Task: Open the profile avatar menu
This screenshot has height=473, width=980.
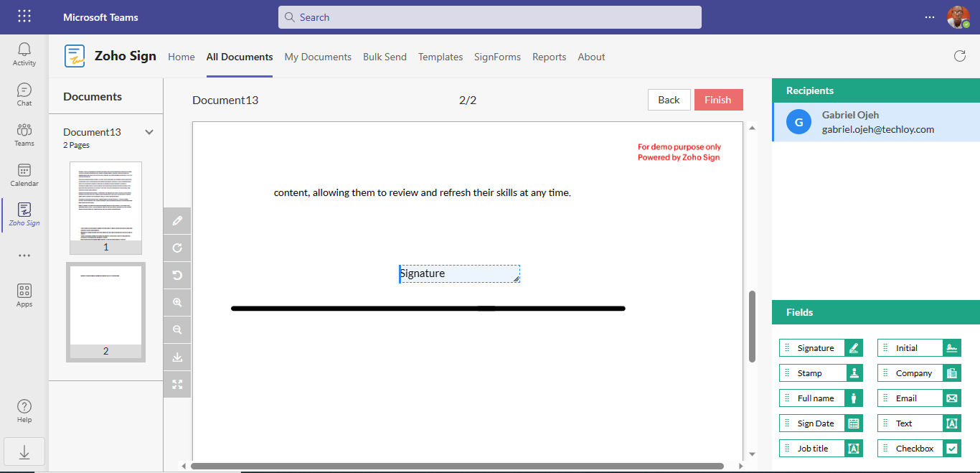Action: [x=958, y=17]
